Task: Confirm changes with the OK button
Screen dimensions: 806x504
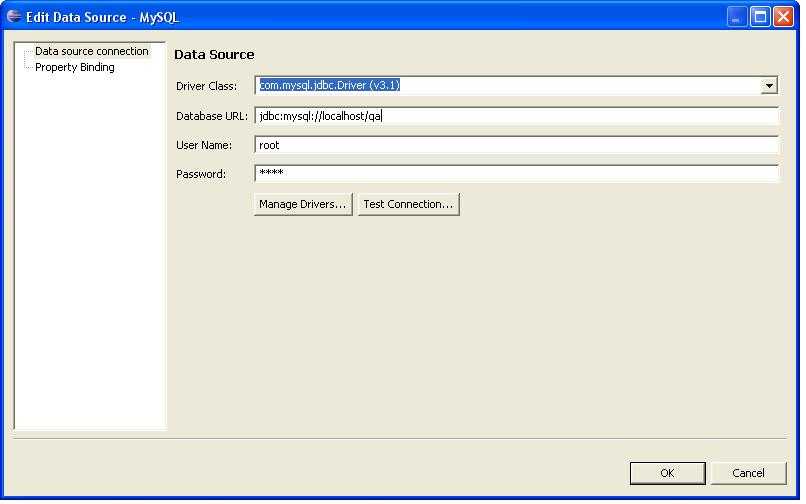Action: [668, 473]
